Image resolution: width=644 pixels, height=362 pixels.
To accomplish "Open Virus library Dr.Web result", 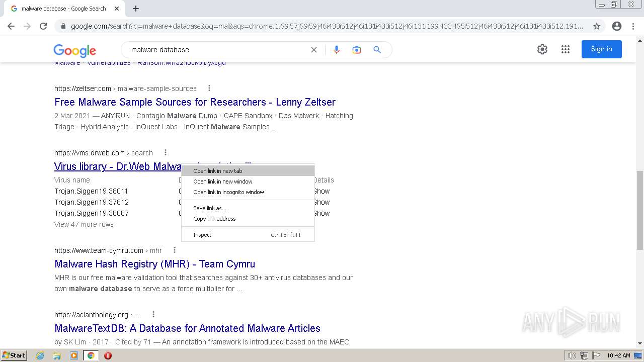I will coord(117,166).
